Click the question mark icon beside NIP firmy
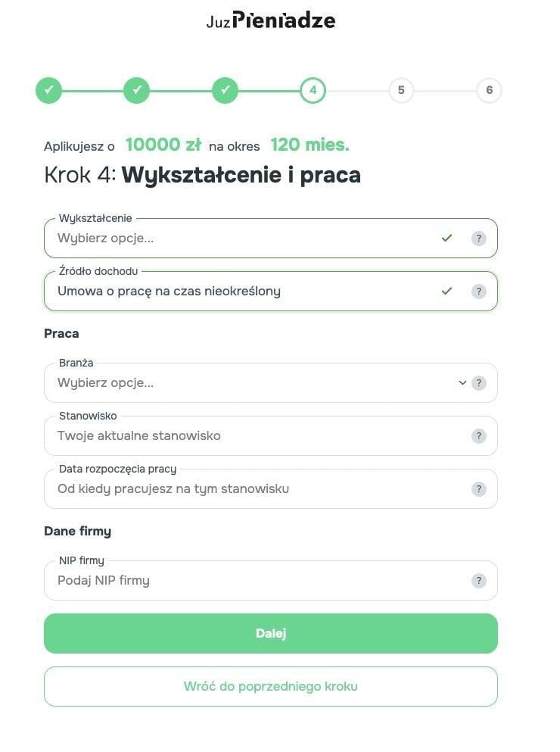Viewport: 560px width, 752px height. pos(478,580)
